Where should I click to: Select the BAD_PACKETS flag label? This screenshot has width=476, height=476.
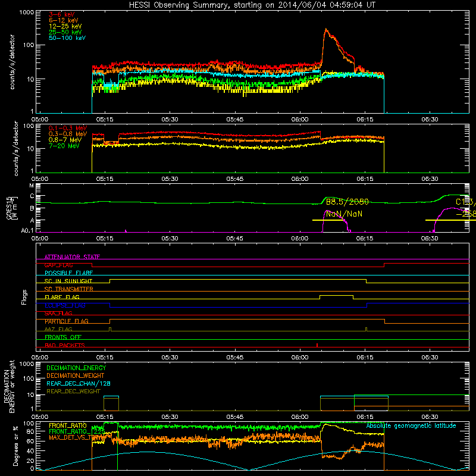click(x=65, y=345)
